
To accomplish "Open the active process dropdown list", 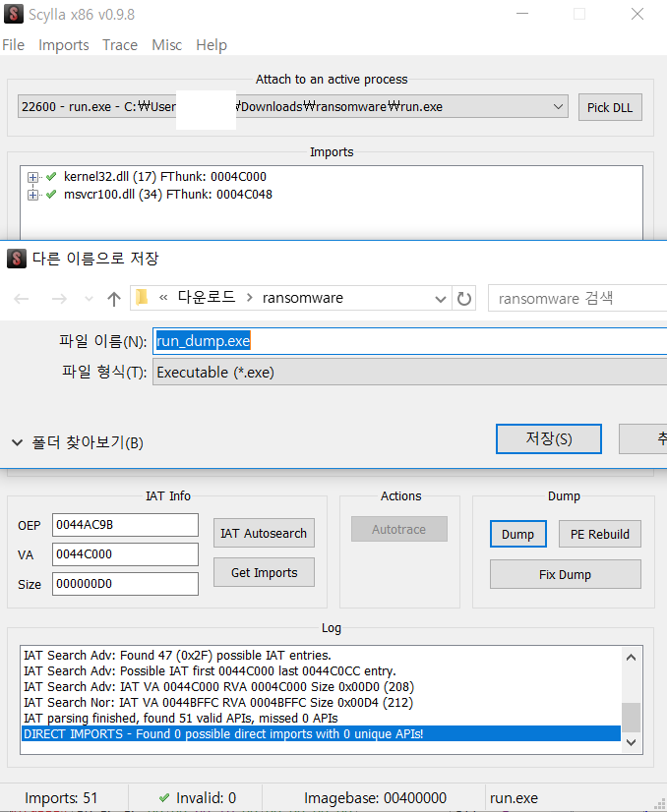I will tap(558, 107).
